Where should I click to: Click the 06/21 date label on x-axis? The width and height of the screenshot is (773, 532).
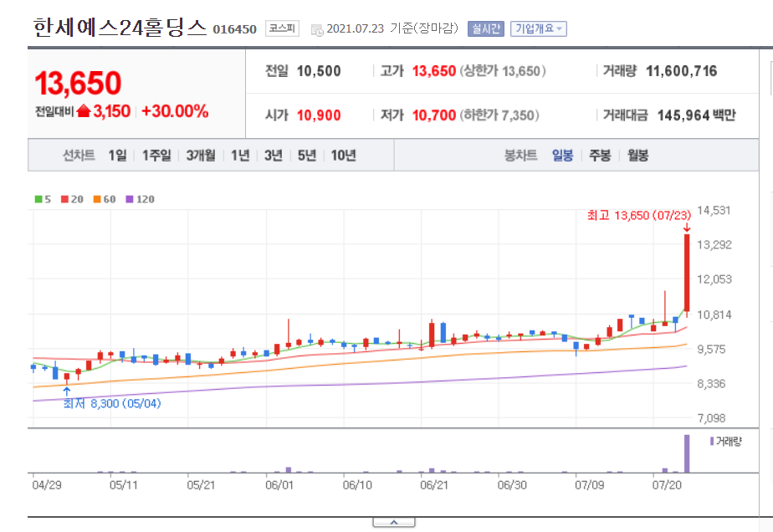[x=434, y=485]
